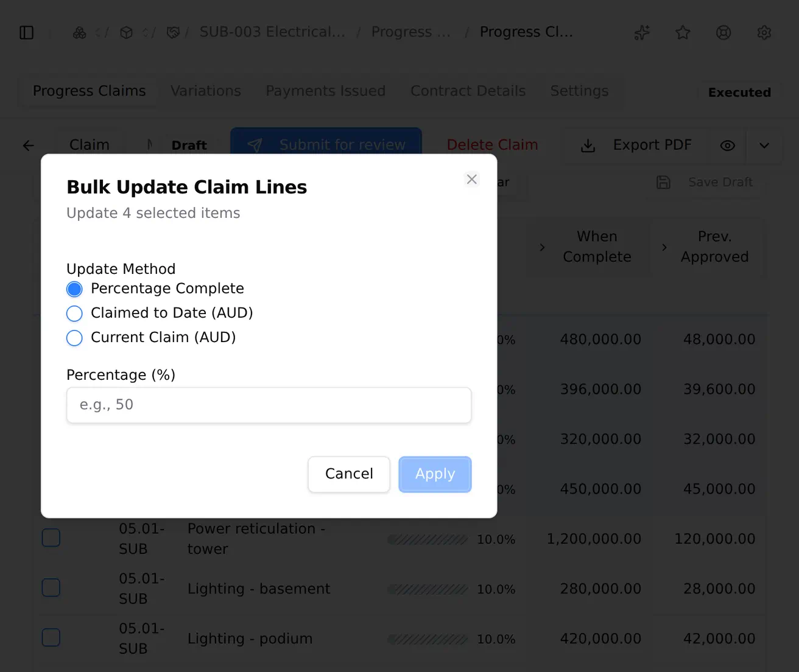Go back using the left arrow
The image size is (799, 672).
(28, 145)
